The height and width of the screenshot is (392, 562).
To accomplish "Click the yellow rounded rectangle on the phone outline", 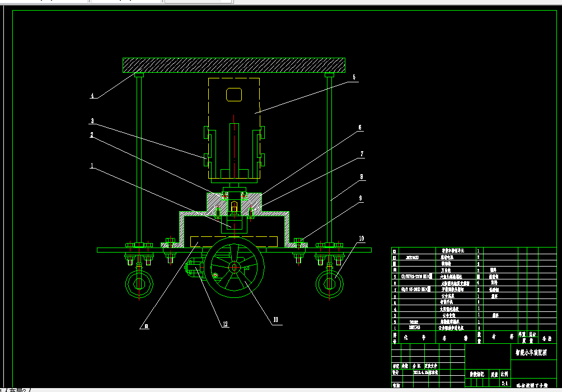I will (x=234, y=95).
